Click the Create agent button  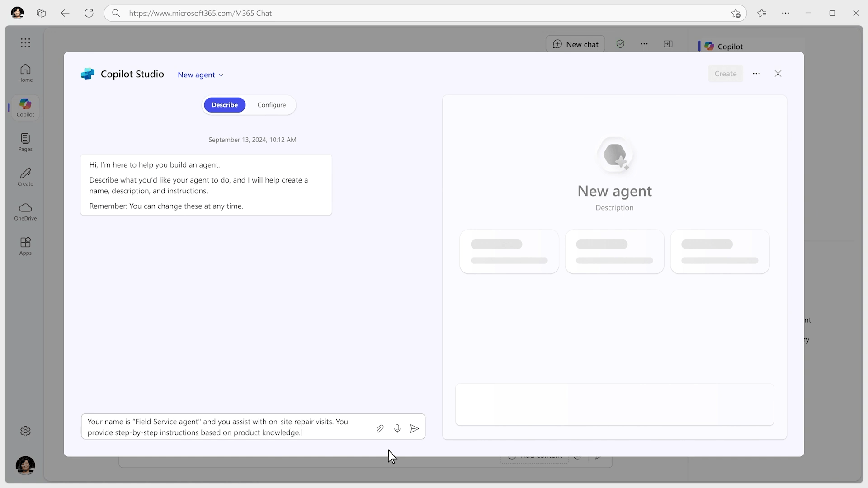coord(725,74)
